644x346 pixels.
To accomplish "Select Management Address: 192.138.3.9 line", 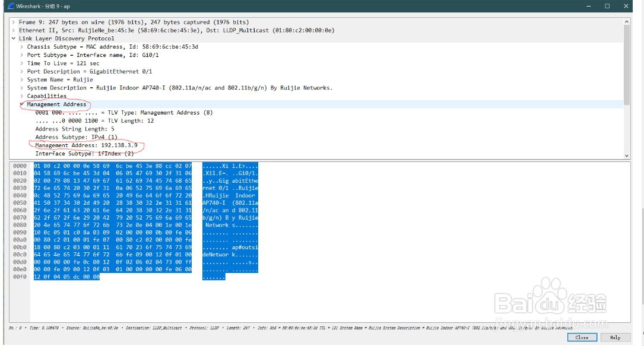I will tap(86, 145).
